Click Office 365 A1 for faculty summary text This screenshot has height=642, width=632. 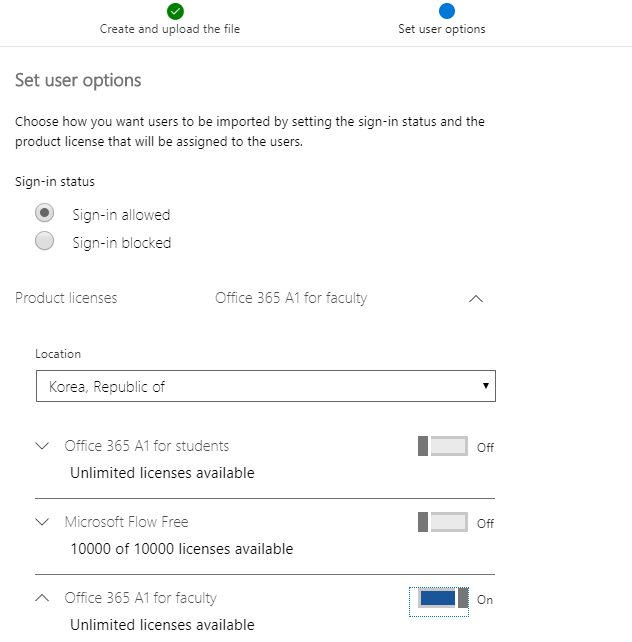(x=291, y=298)
